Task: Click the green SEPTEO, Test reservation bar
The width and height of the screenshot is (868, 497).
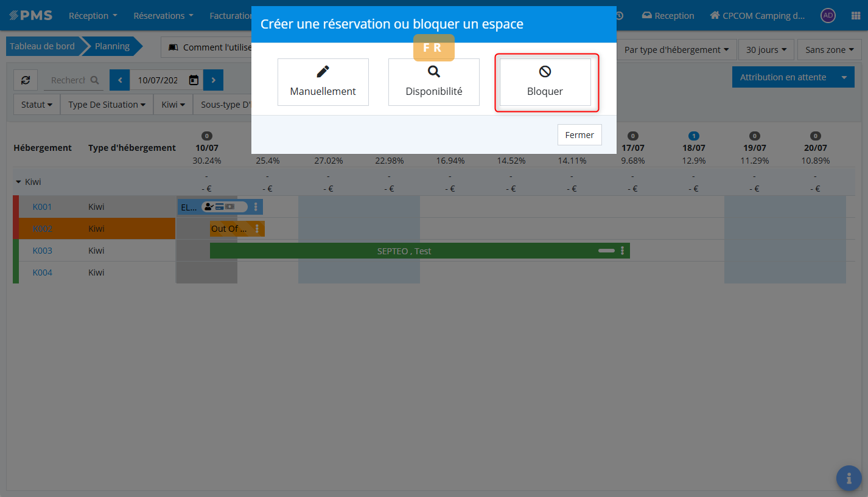Action: click(x=404, y=251)
